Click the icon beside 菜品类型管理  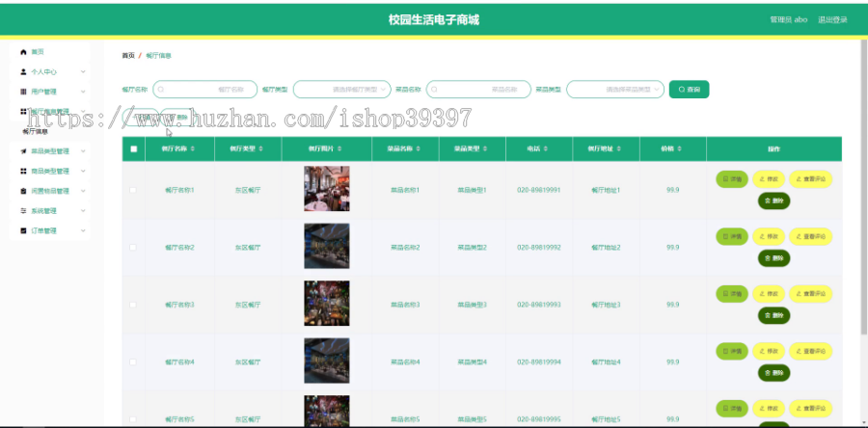[23, 151]
